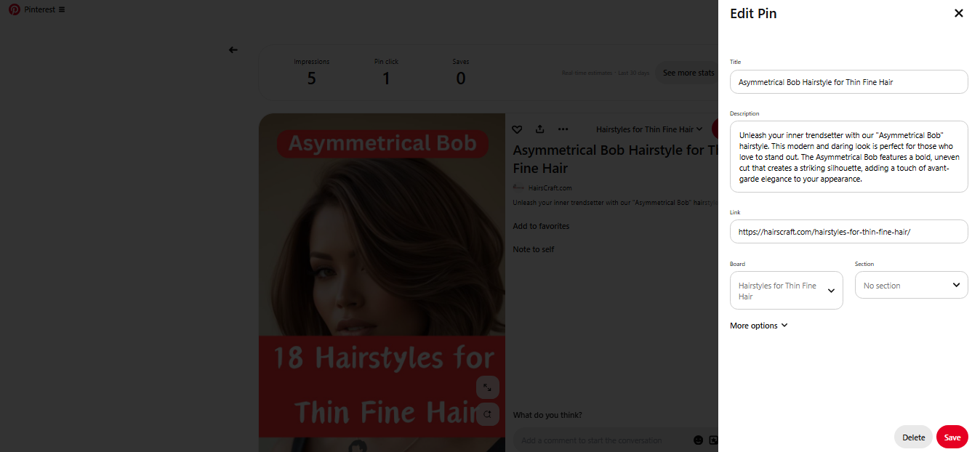Click into the Link URL field
Viewport: 980px width, 452px height.
pyautogui.click(x=849, y=232)
